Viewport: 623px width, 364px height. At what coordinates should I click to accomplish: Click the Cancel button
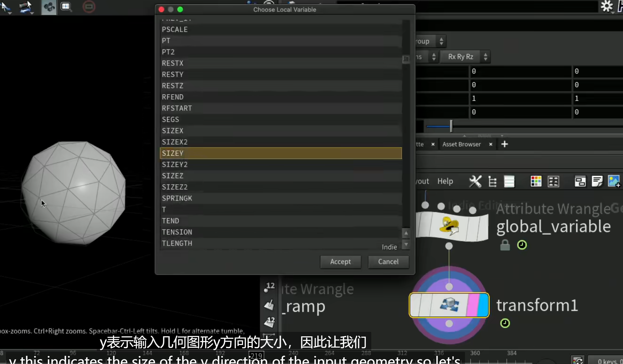[388, 262]
